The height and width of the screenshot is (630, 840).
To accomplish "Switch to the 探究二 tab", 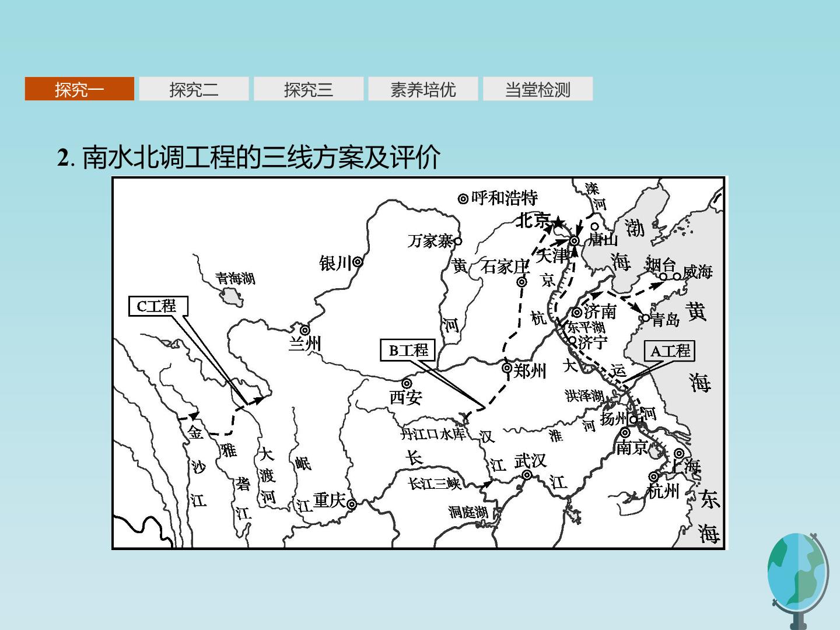I will (x=194, y=89).
